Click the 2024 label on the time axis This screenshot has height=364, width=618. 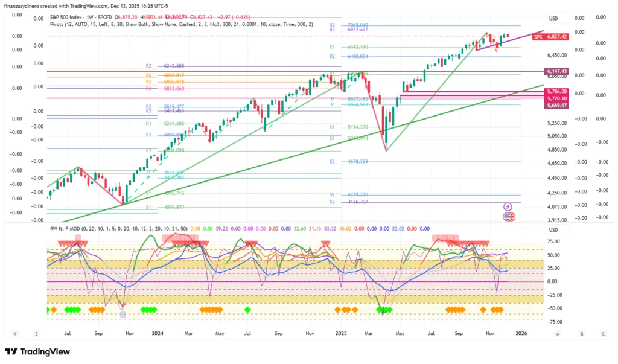tap(158, 333)
